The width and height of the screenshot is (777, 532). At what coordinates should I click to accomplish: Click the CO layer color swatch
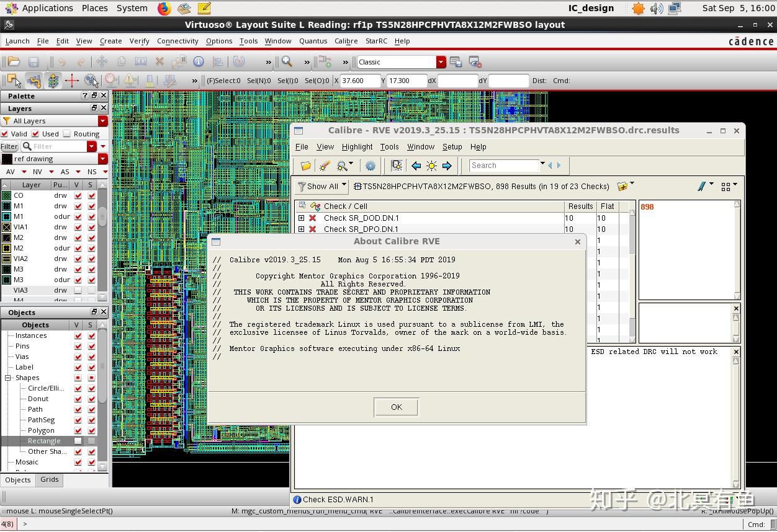(6, 195)
